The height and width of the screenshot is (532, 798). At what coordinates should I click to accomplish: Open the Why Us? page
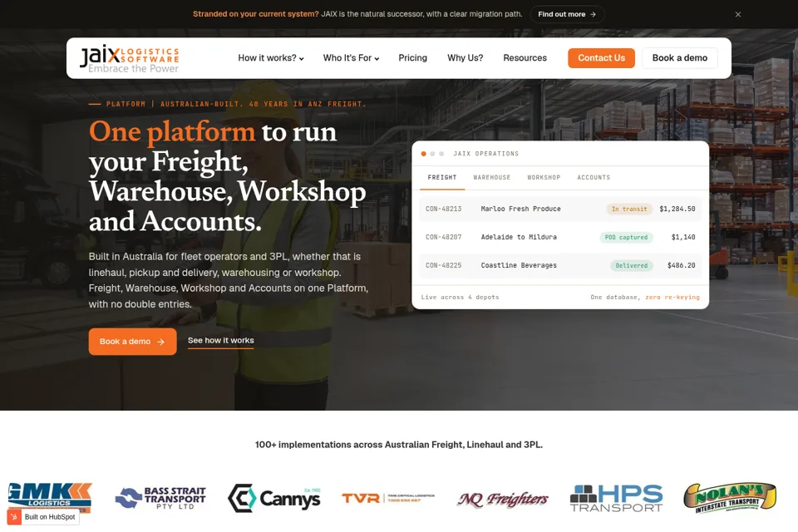click(465, 58)
